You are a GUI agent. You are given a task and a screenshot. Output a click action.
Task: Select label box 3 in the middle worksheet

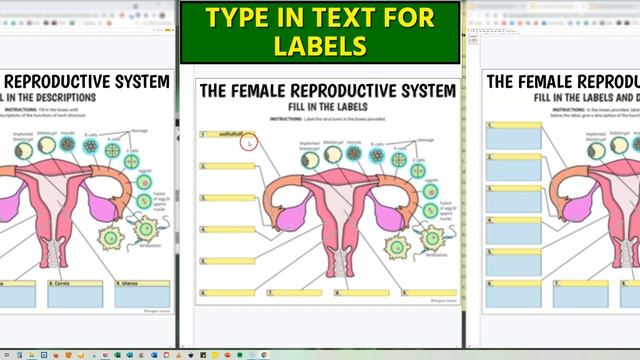(227, 198)
